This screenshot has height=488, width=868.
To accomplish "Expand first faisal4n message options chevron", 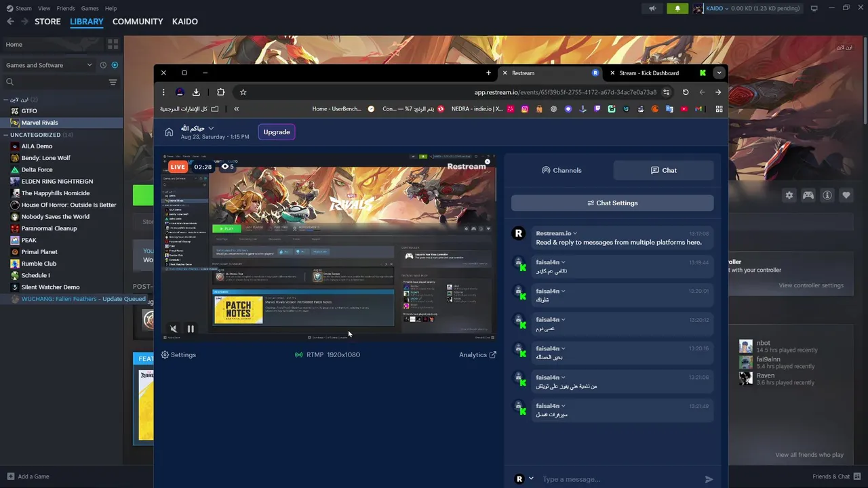I will point(563,262).
